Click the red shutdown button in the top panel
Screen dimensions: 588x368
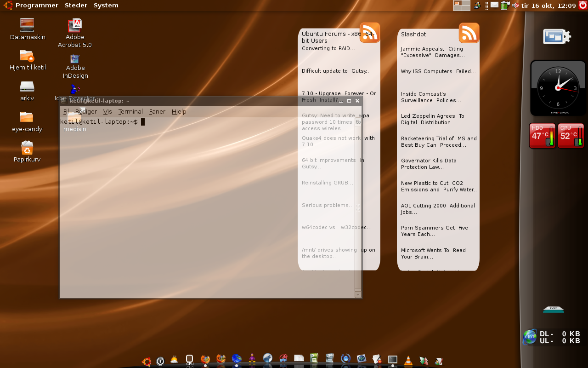click(x=583, y=5)
